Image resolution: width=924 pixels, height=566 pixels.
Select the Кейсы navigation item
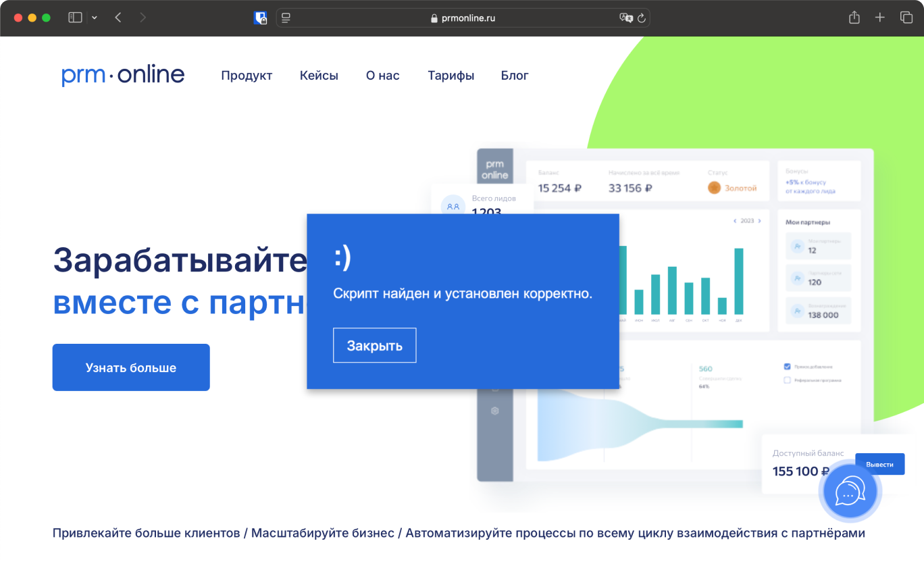click(x=319, y=75)
